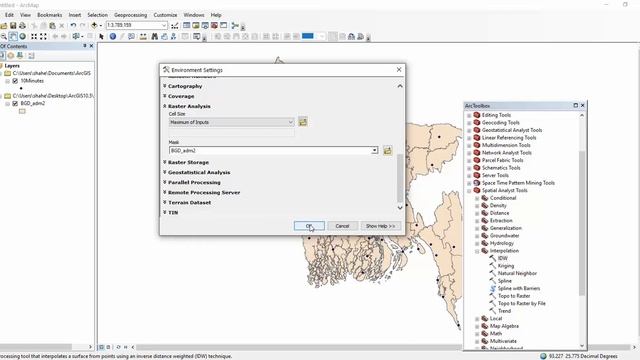Open the Python window icon
This screenshot has height=360, width=640.
click(224, 25)
